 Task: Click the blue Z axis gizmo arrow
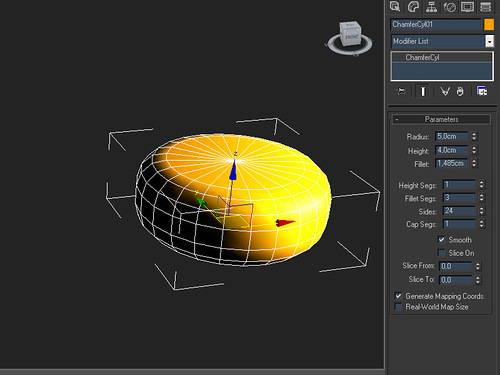click(x=233, y=170)
